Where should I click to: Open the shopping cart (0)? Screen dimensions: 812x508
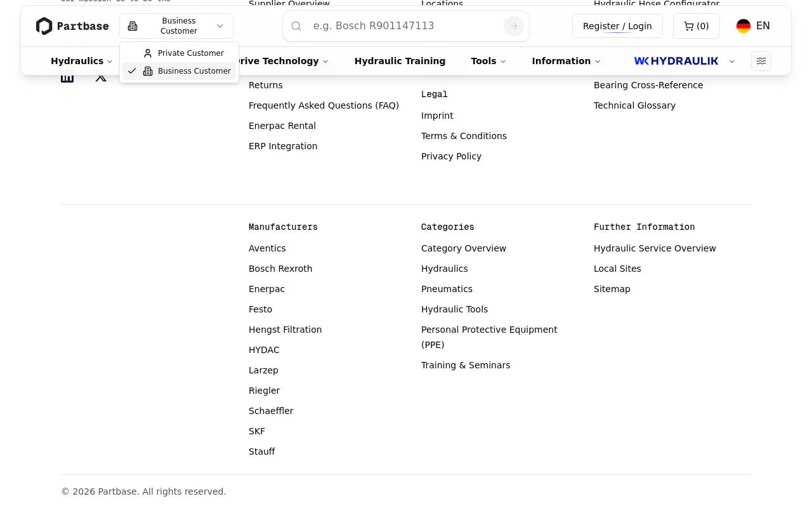(x=697, y=26)
